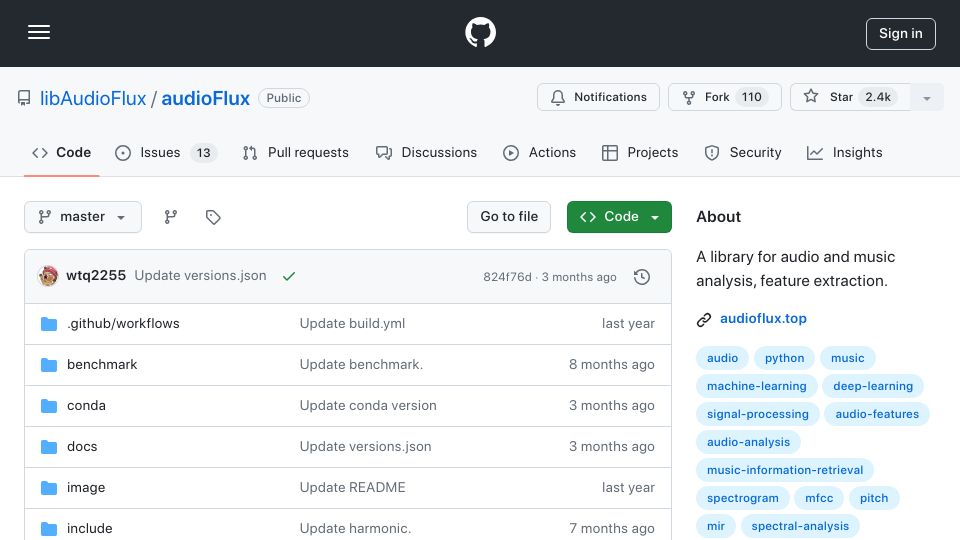Open the latest commit message Update versions.json
Viewport: 960px width, 540px height.
pyautogui.click(x=200, y=276)
